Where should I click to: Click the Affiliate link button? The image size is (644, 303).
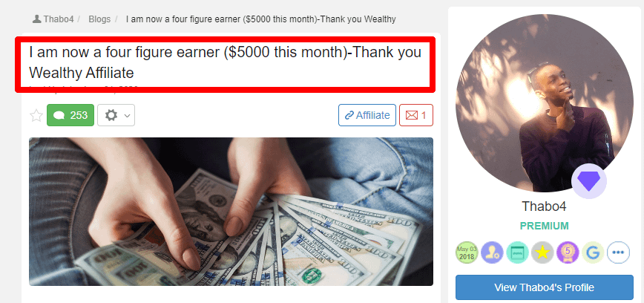[367, 115]
